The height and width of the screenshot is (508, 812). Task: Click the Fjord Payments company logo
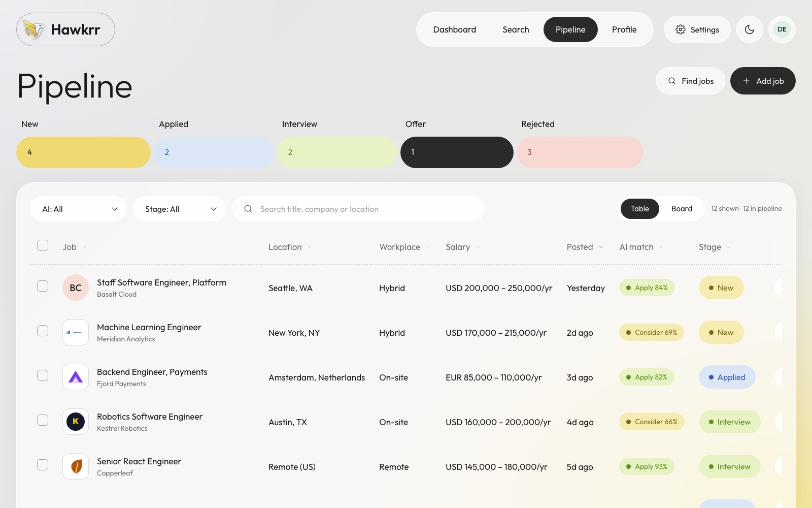coord(76,377)
